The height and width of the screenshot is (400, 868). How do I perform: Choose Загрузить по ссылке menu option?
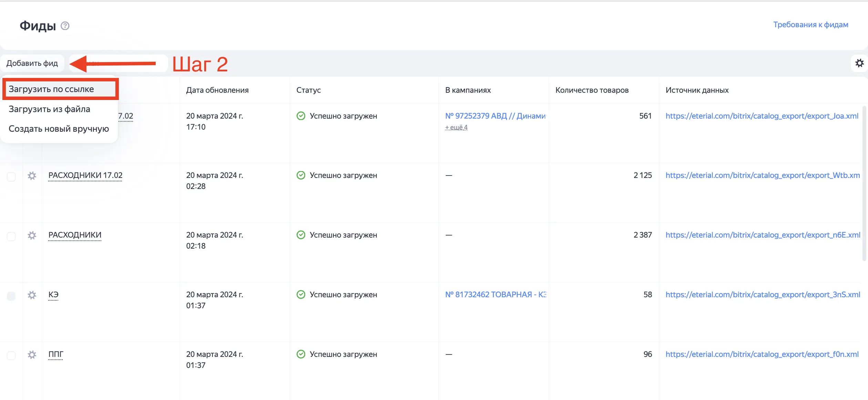(51, 89)
